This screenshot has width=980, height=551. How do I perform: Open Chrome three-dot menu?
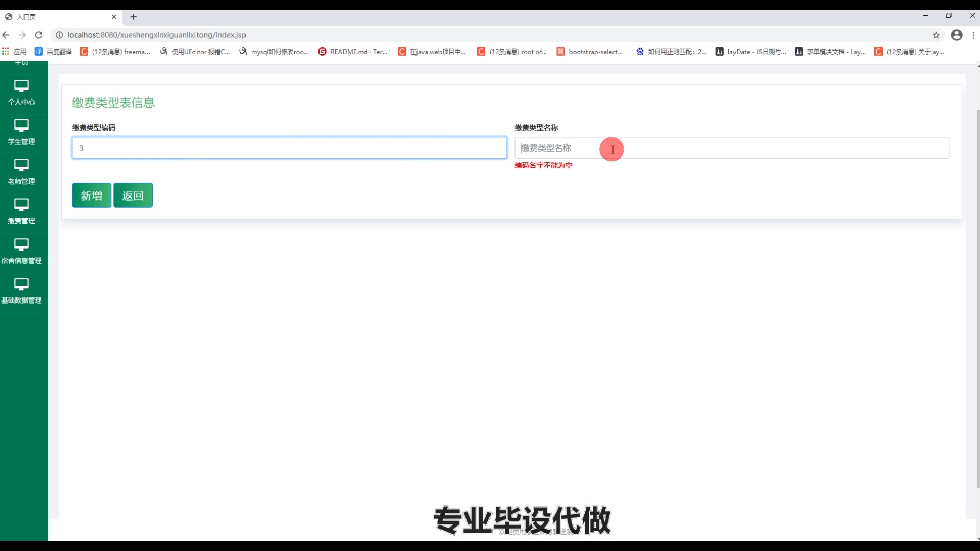point(973,35)
